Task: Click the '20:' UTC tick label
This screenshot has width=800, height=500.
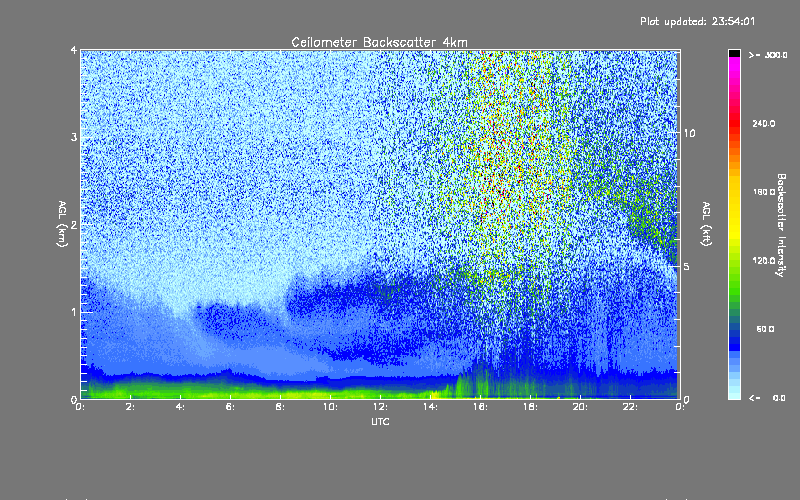Action: click(x=580, y=407)
